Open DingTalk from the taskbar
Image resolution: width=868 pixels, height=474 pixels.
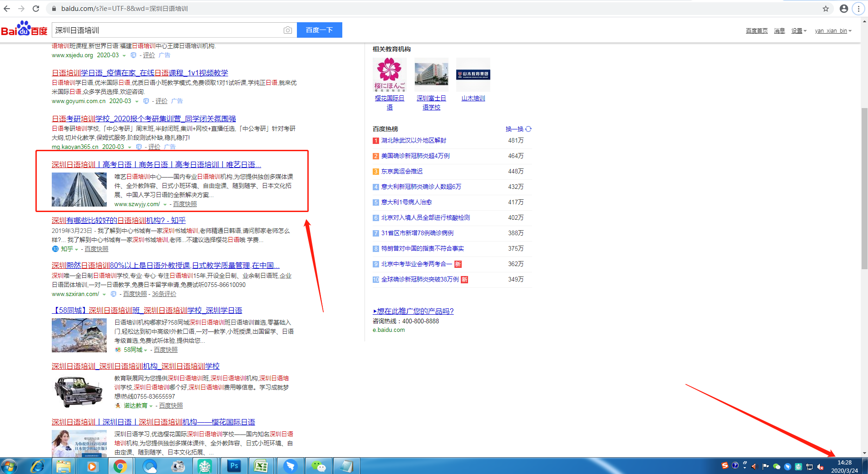point(290,466)
